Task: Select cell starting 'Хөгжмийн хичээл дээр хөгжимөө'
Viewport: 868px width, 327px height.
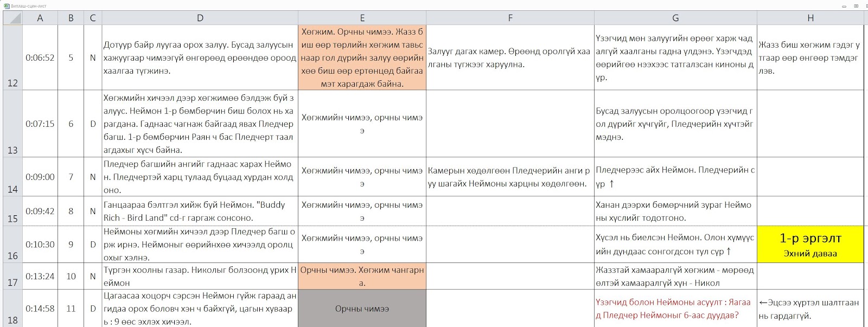Action: (200, 124)
